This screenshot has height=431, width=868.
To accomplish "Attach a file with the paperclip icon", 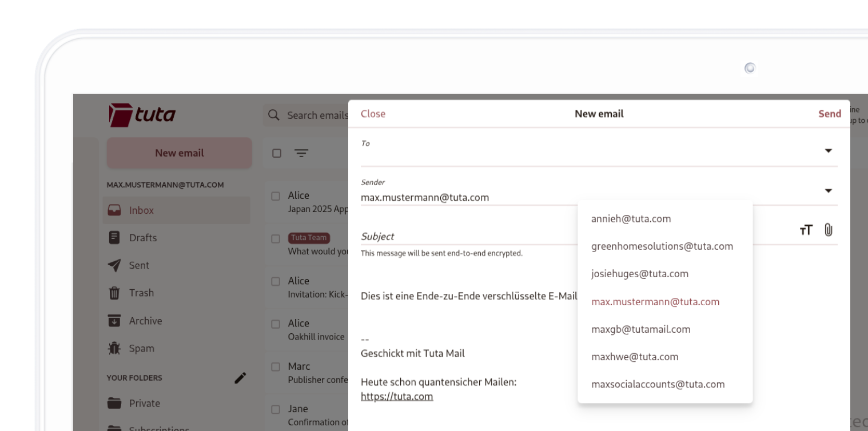I will point(828,230).
